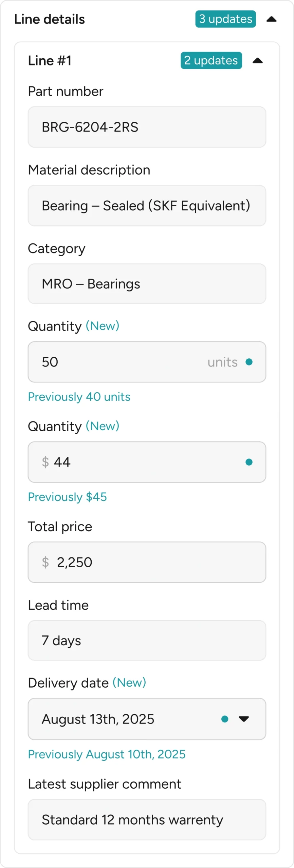This screenshot has width=294, height=868.
Task: Click the Lead time field showing 7 days
Action: tap(147, 640)
